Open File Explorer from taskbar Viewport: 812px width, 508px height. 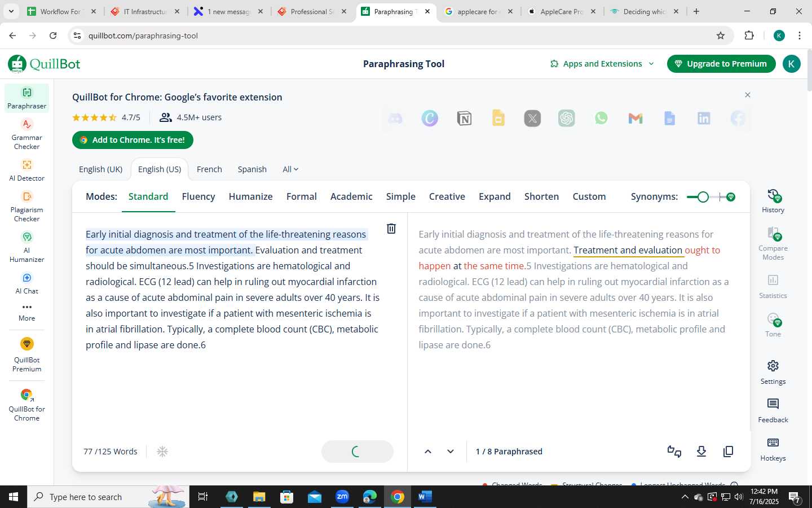pyautogui.click(x=259, y=497)
